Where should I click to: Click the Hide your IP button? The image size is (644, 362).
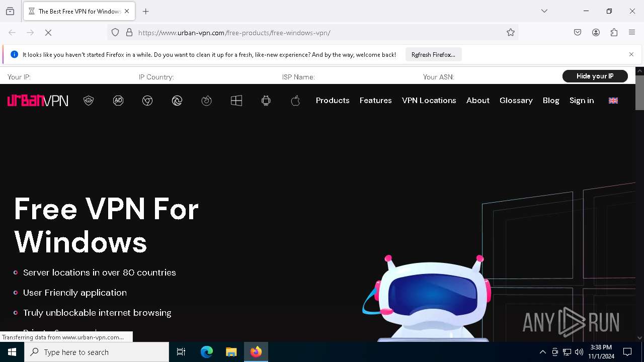coord(595,76)
